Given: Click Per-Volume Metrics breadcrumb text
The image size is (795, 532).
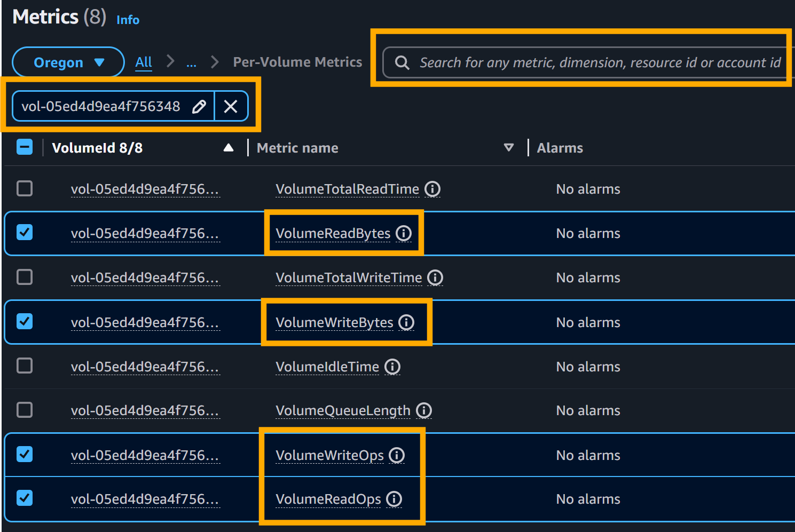Looking at the screenshot, I should pos(297,62).
